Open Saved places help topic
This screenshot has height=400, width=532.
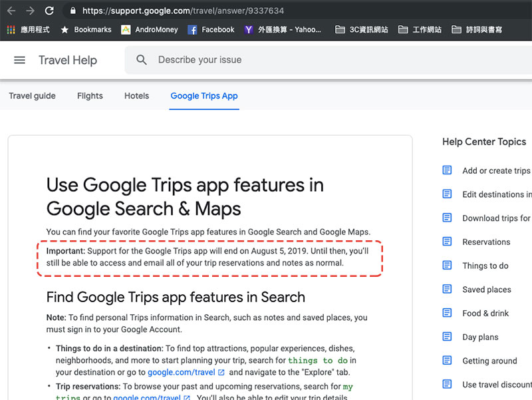point(487,290)
